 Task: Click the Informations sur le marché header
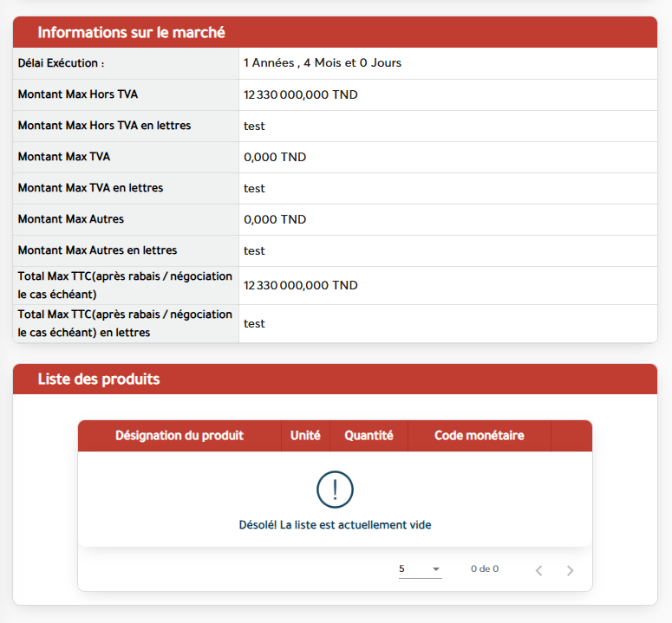pos(132,32)
